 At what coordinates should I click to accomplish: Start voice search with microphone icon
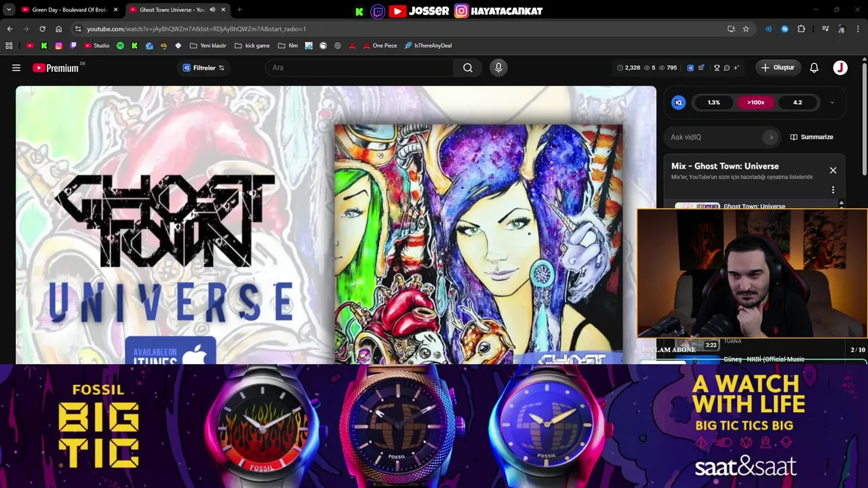pos(498,68)
